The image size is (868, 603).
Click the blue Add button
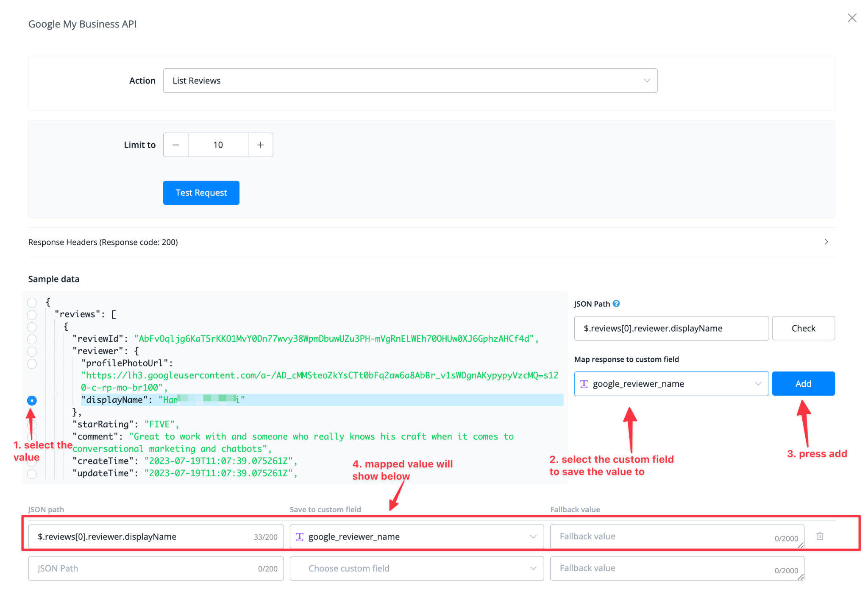click(x=803, y=384)
